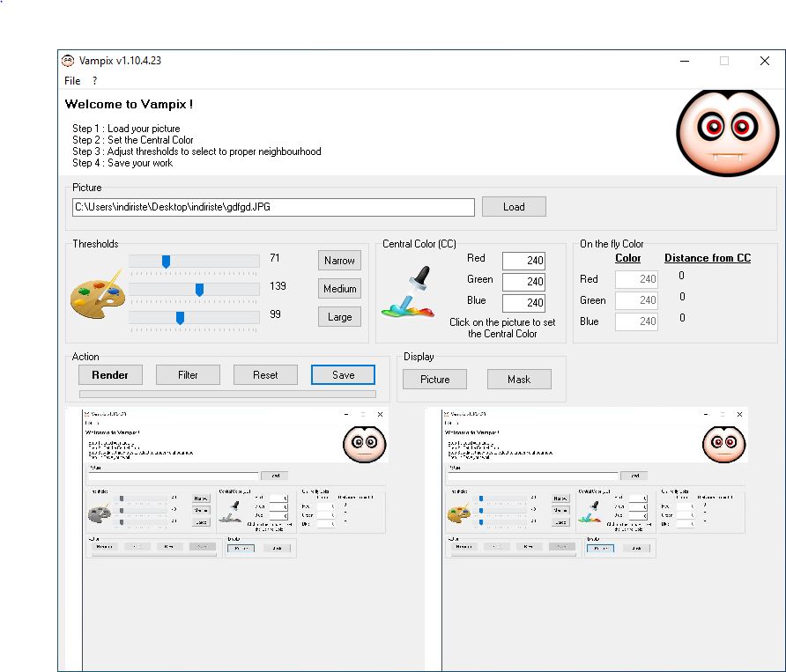Click the paint palette icon in Thresholds
This screenshot has height=672, width=786.
pos(98,293)
